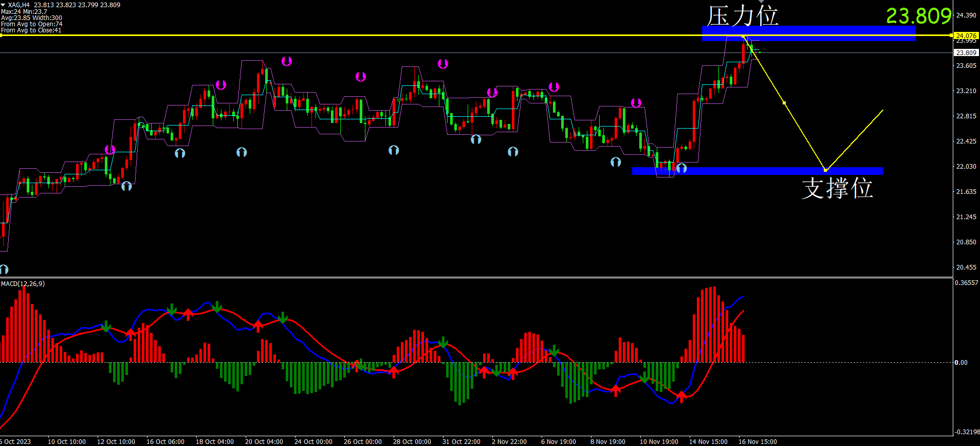This screenshot has width=980, height=446.
Task: Open the dropdown triangle beside XAG,H4 title
Action: tap(4, 5)
